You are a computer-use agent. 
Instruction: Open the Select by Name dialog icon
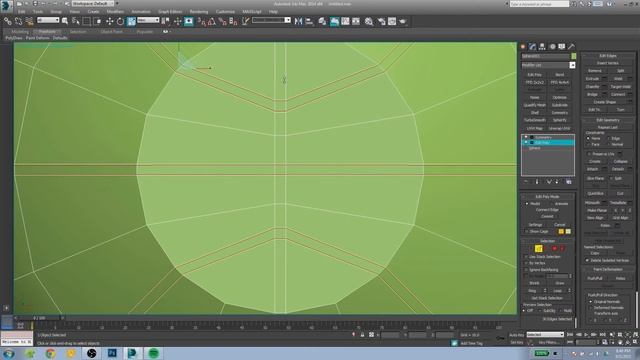pos(76,21)
